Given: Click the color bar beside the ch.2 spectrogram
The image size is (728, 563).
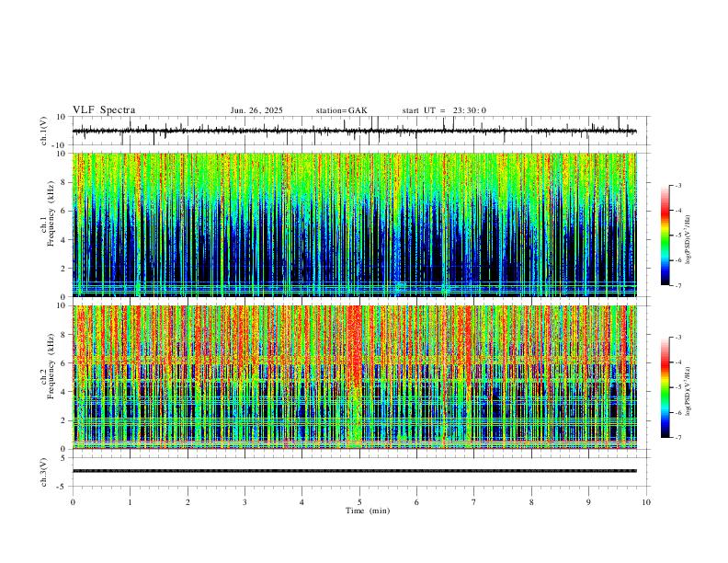Looking at the screenshot, I should [665, 387].
